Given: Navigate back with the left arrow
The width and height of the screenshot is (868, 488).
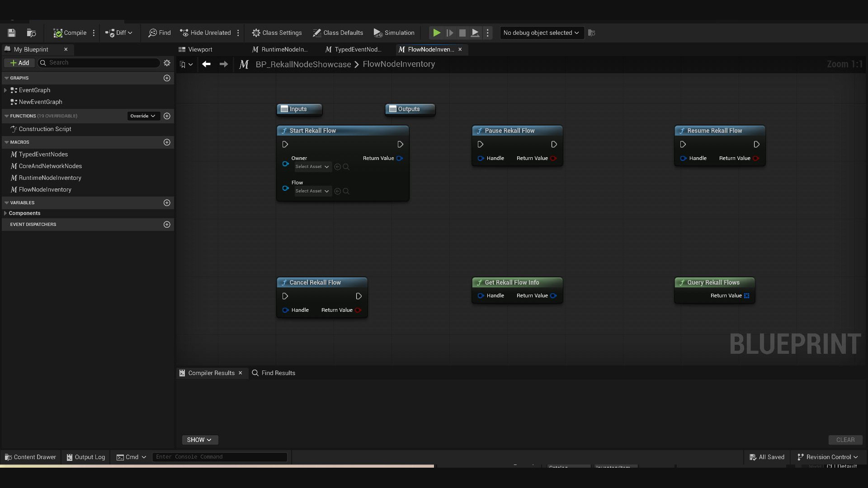Looking at the screenshot, I should tap(206, 64).
